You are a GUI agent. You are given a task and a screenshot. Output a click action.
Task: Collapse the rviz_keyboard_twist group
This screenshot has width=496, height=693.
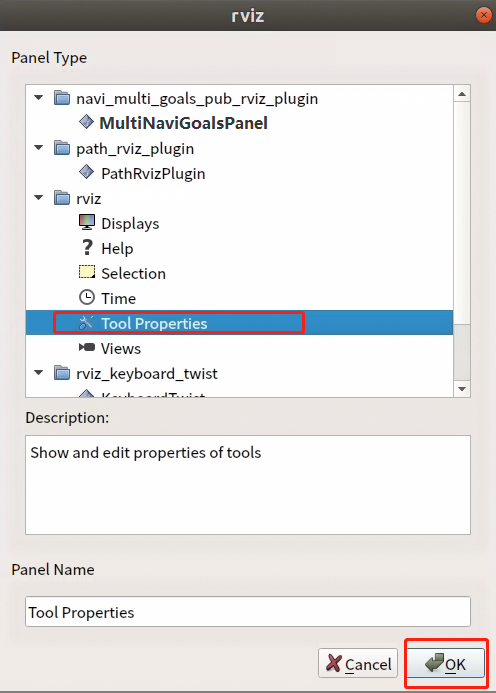point(39,373)
